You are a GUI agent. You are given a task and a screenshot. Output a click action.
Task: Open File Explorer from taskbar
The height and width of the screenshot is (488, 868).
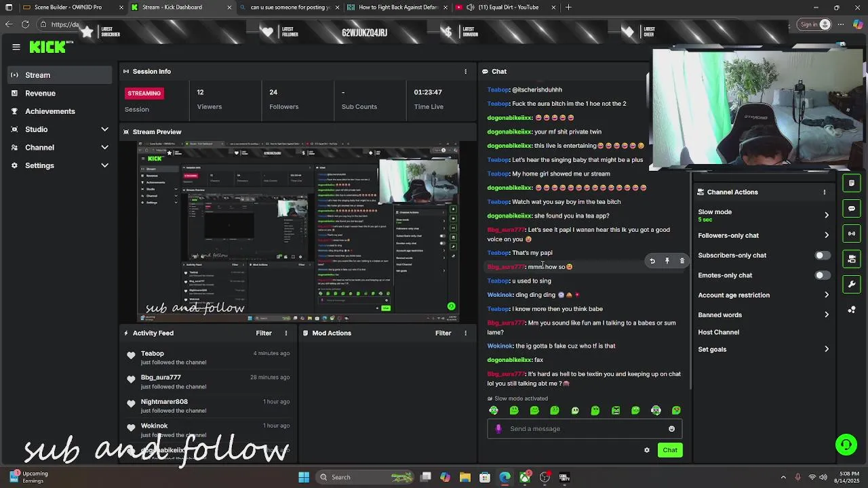[x=465, y=477]
